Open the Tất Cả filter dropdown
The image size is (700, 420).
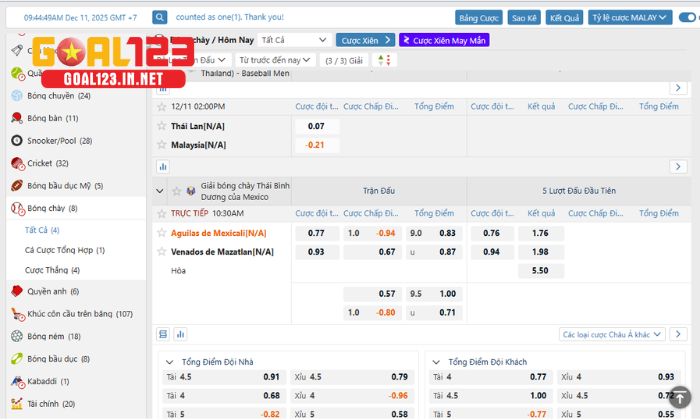point(294,40)
